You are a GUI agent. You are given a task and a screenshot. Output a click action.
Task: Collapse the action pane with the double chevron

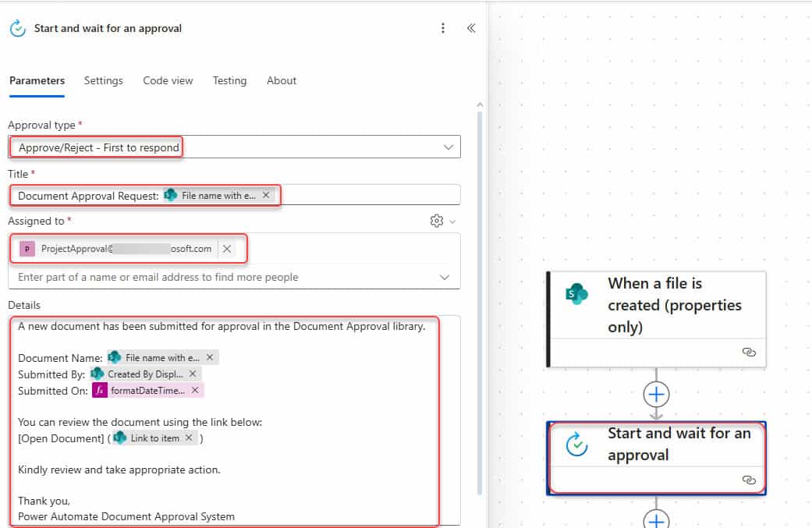point(471,27)
